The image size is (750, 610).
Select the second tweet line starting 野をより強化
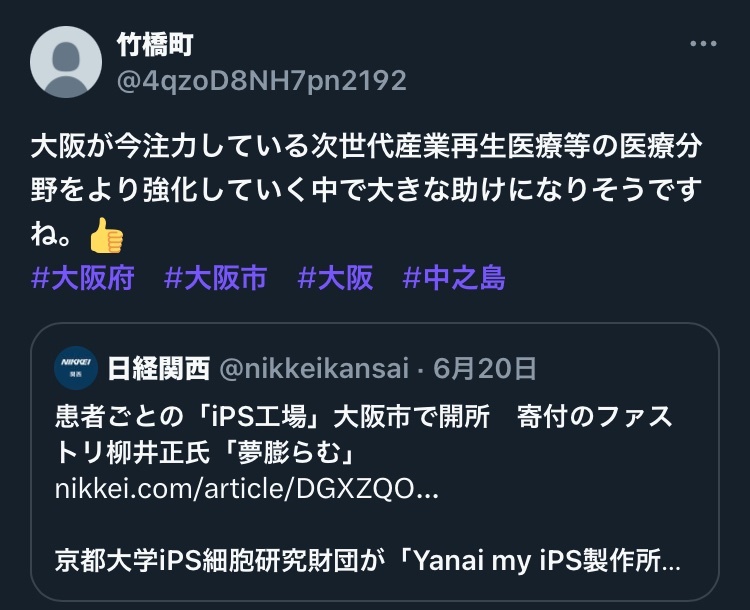366,190
